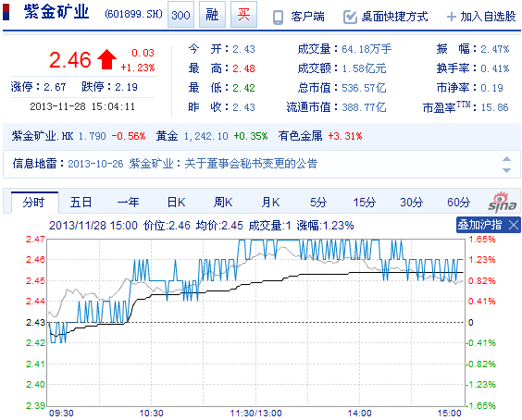Image resolution: width=522 pixels, height=420 pixels.
Task: Click the 最高 value 2.48
Action: [243, 68]
